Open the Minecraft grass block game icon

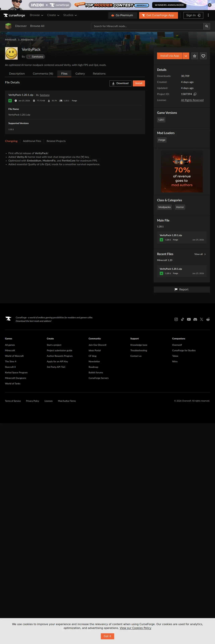click(8, 26)
